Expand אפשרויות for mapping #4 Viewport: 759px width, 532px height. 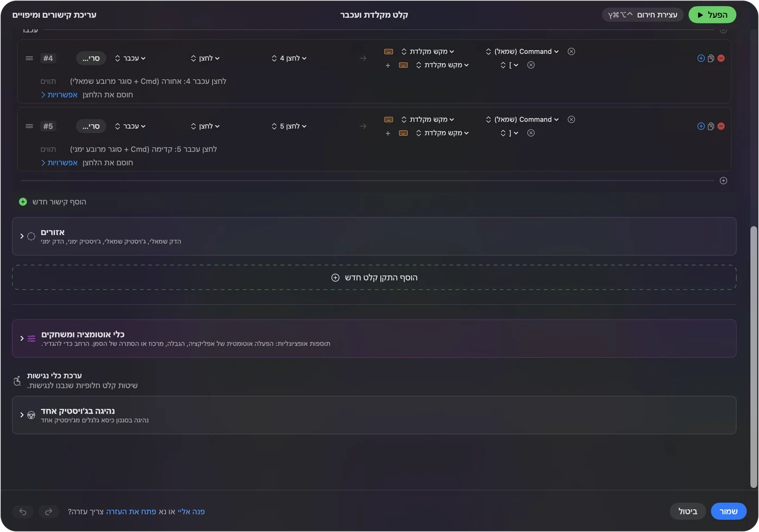point(60,95)
